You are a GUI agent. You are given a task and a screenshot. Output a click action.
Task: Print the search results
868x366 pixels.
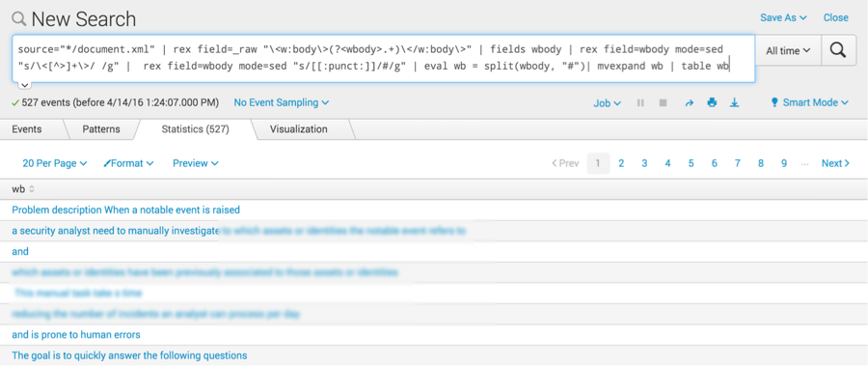tap(712, 102)
